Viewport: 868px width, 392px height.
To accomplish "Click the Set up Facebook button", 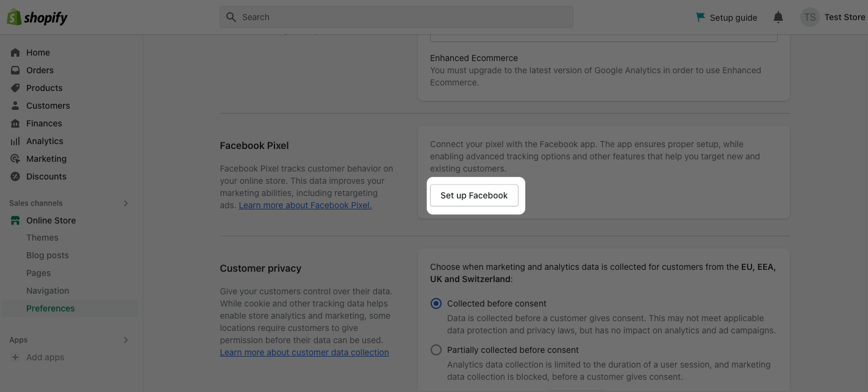I will (474, 195).
